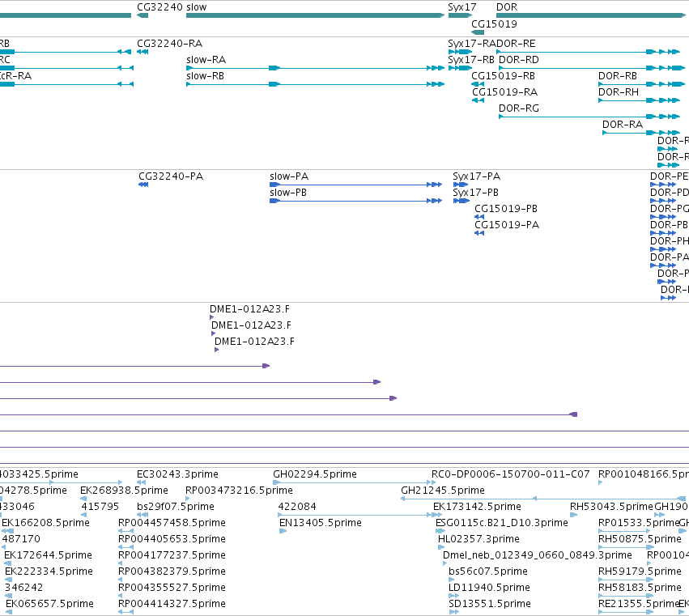This screenshot has width=689, height=616.
Task: Select the CG32240-PA protein label
Action: click(x=171, y=176)
